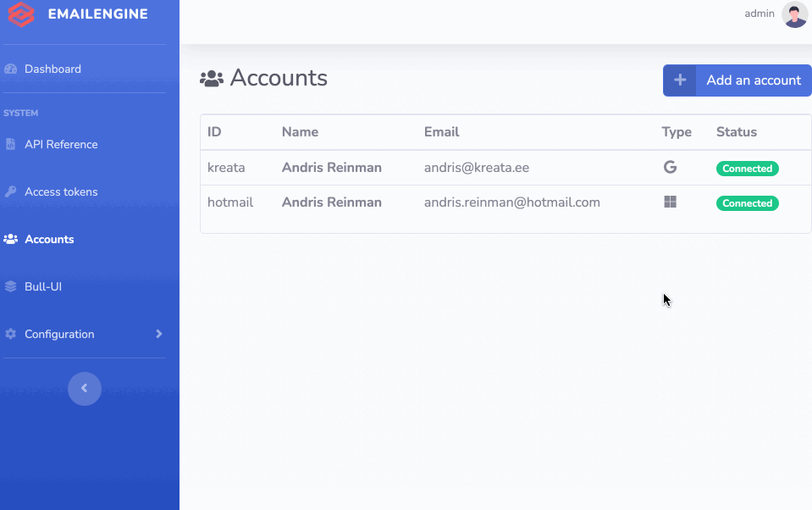Viewport: 812px width, 510px height.
Task: Click the Type column header
Action: 677,132
